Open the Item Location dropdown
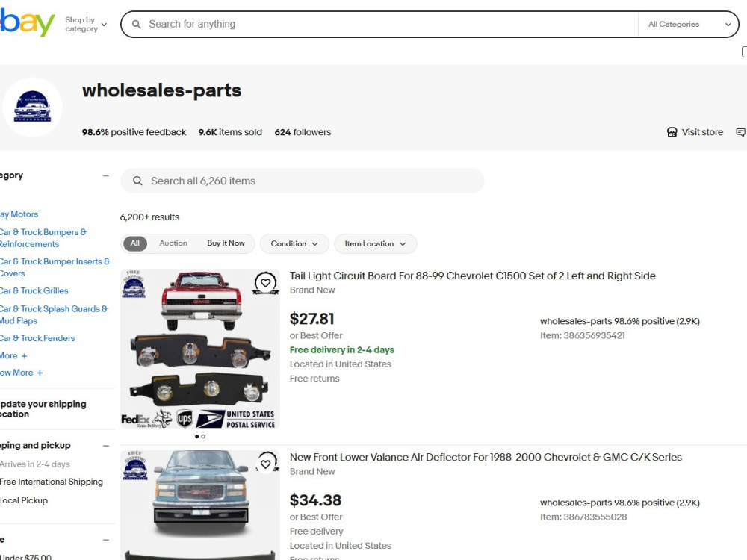This screenshot has height=560, width=747. (376, 244)
